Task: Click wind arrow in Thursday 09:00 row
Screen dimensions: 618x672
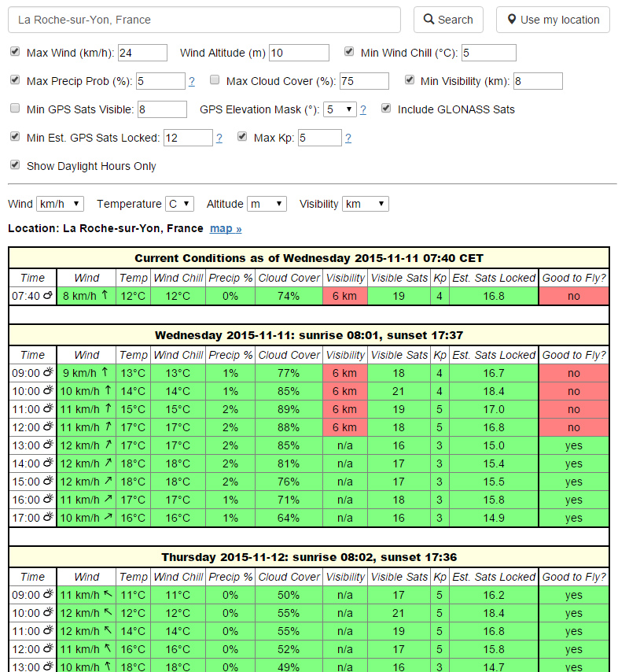Action: [x=109, y=594]
